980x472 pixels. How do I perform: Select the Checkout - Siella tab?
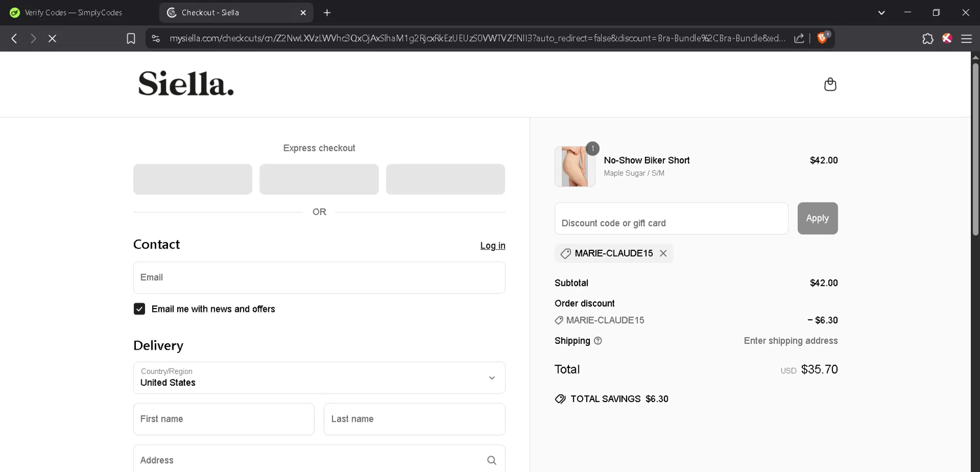[x=235, y=12]
